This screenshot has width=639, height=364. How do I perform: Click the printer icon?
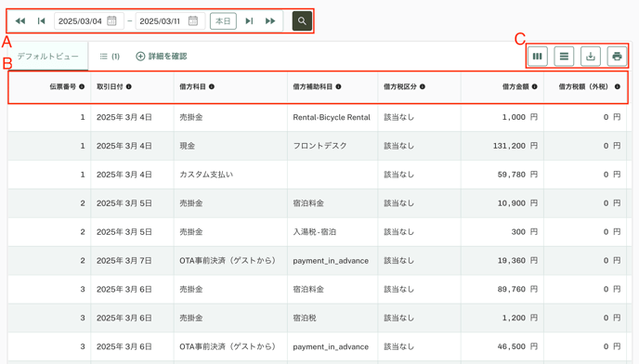point(617,57)
